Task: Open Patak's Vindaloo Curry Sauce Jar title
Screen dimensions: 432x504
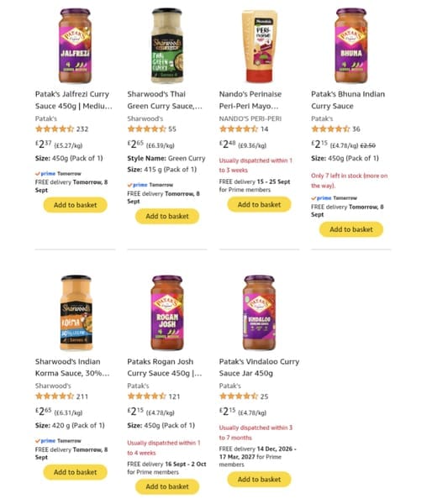Action: (x=259, y=367)
